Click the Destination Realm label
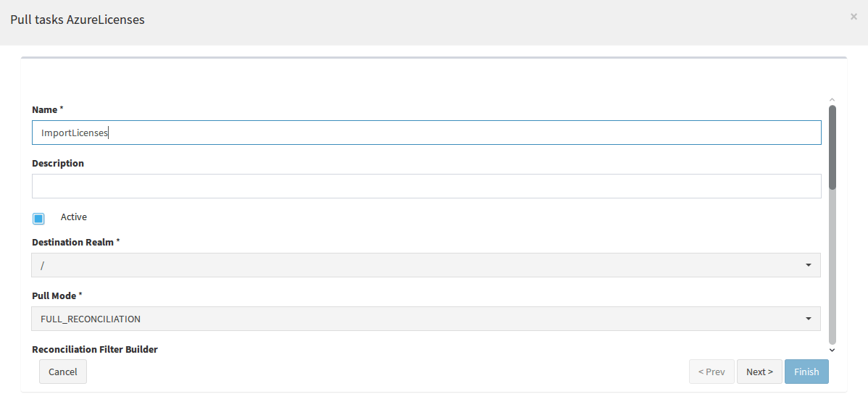Image resolution: width=868 pixels, height=415 pixels. pos(76,243)
